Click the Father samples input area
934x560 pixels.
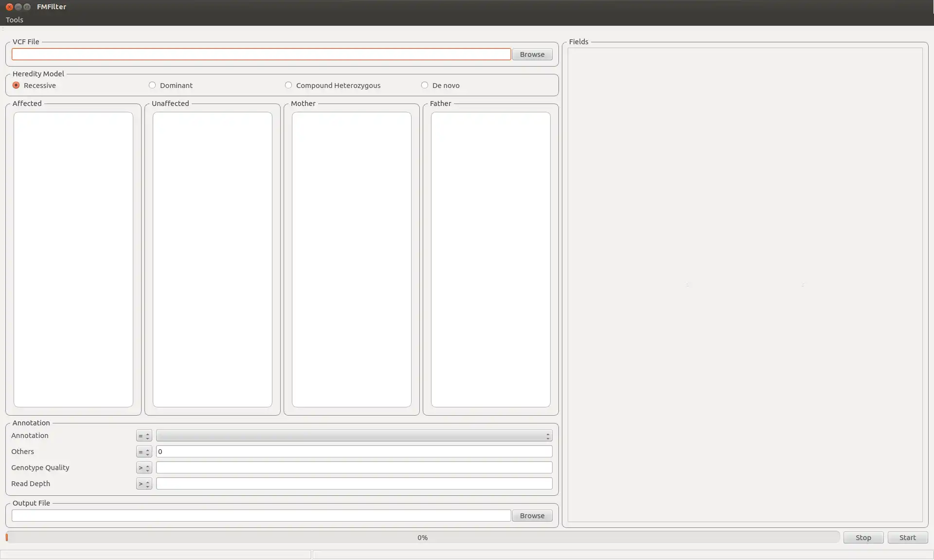[x=490, y=259]
